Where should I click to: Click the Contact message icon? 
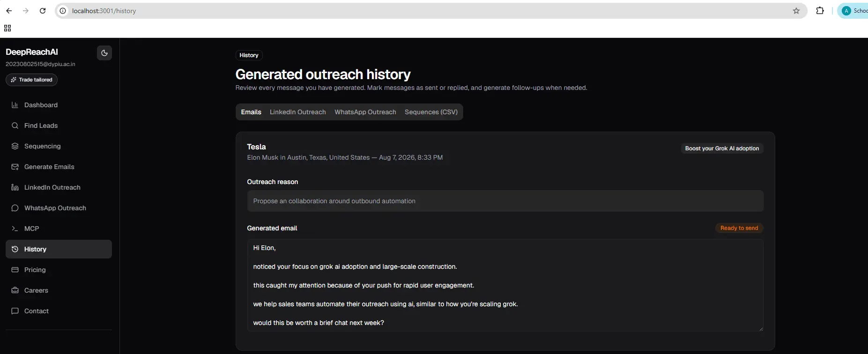(x=15, y=311)
